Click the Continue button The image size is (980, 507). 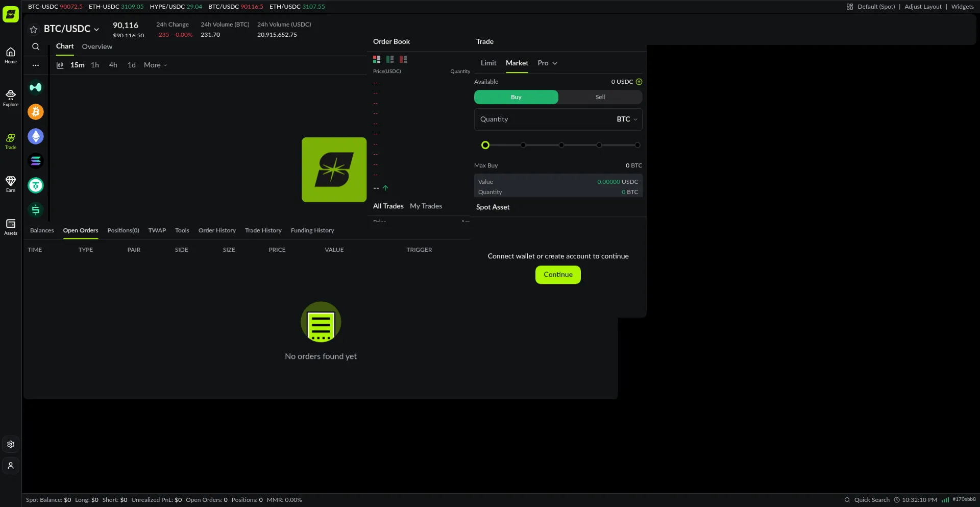coord(558,275)
